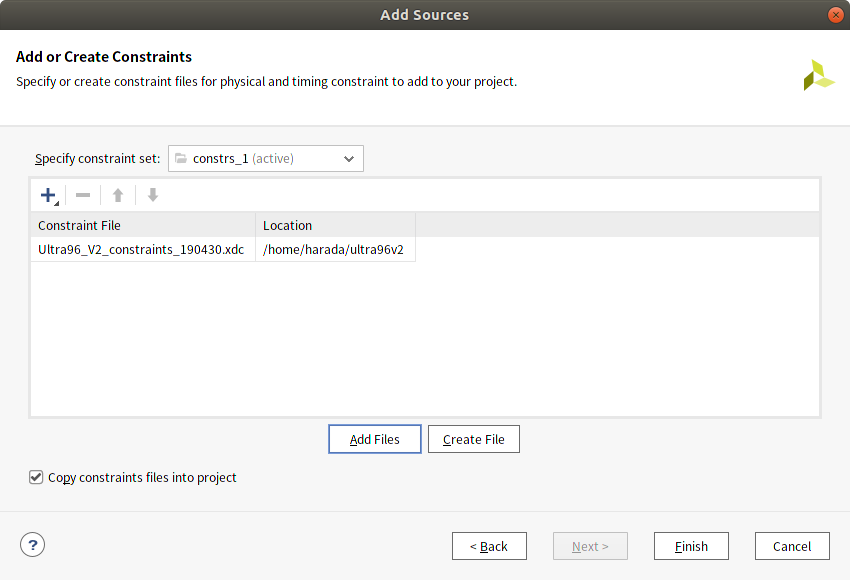This screenshot has width=850, height=580.
Task: Sort by the Location column header
Action: [x=336, y=225]
